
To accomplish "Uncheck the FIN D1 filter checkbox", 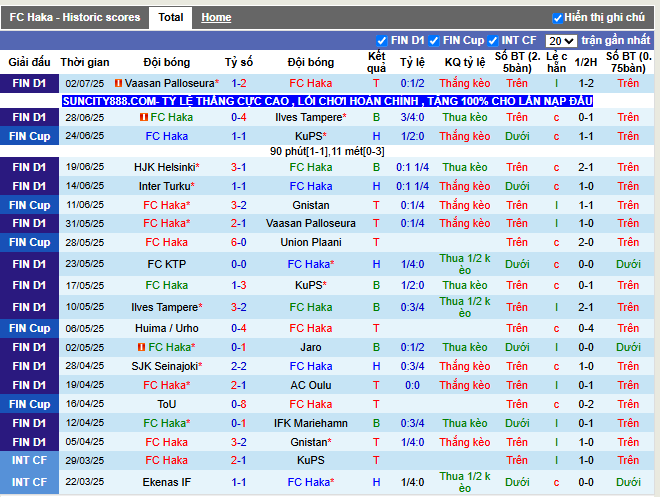I will [x=381, y=41].
